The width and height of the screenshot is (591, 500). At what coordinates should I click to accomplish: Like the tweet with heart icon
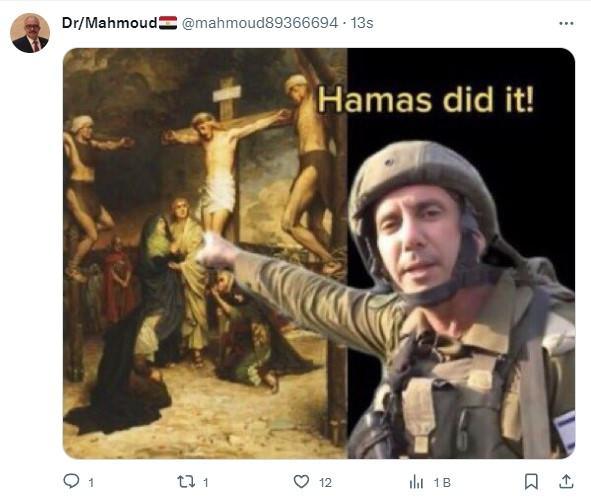(x=301, y=482)
